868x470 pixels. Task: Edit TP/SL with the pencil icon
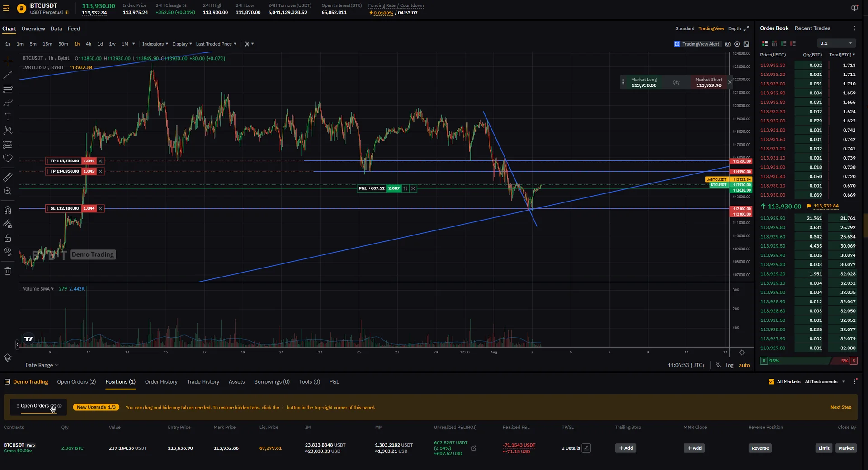586,448
